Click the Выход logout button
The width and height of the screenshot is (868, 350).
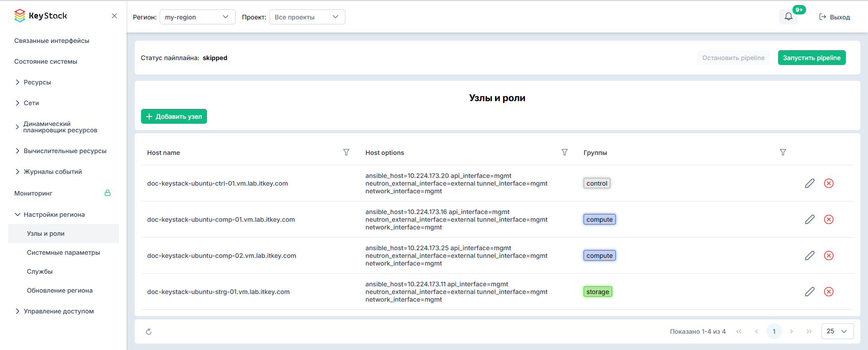tap(835, 17)
